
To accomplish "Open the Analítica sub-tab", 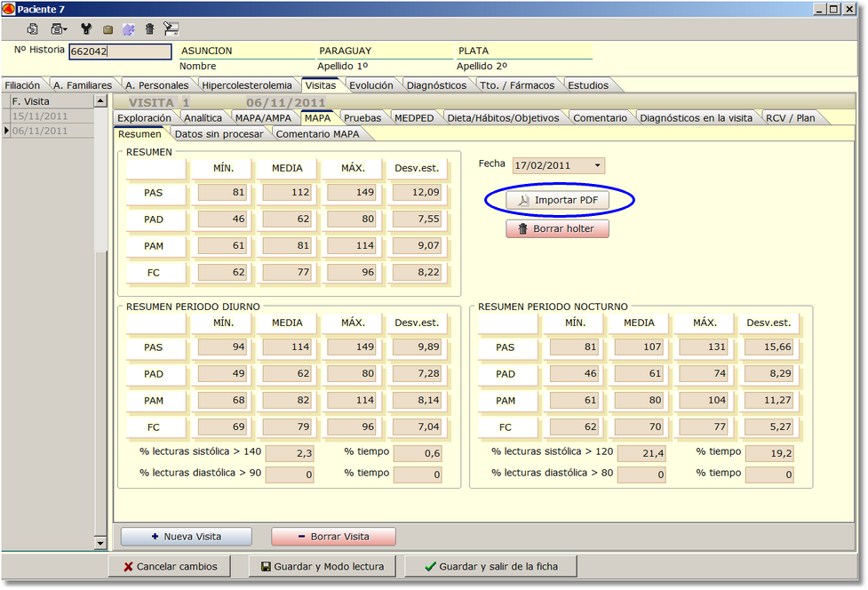I will click(203, 118).
